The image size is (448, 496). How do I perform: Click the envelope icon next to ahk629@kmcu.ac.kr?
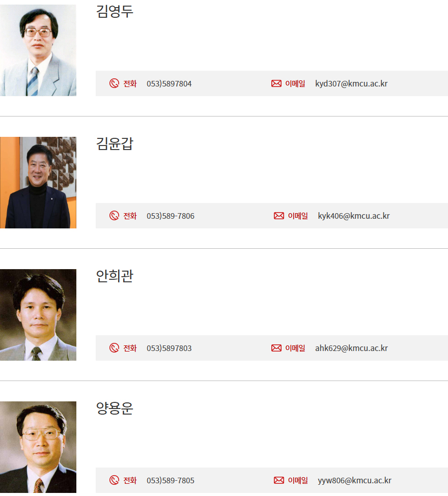point(276,348)
